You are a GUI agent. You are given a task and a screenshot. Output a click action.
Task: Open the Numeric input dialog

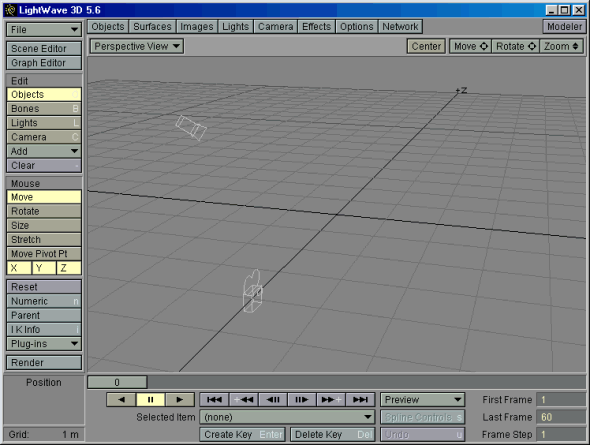pyautogui.click(x=44, y=301)
